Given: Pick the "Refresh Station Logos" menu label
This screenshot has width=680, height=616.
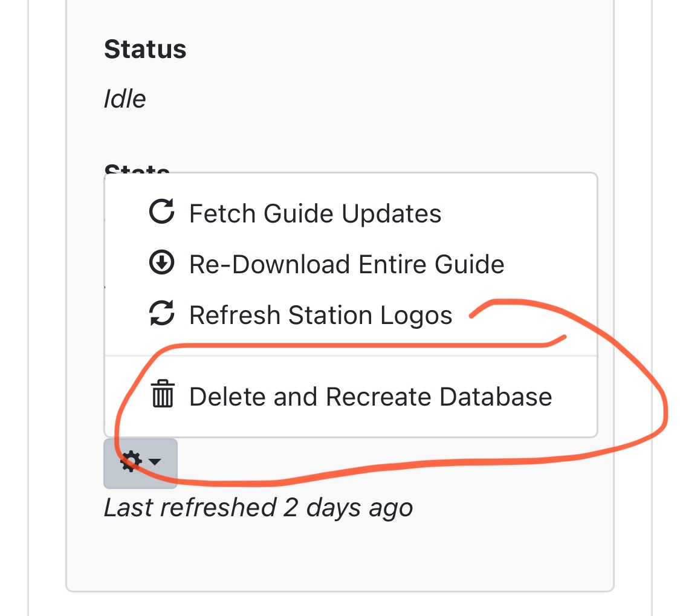Looking at the screenshot, I should point(320,315).
